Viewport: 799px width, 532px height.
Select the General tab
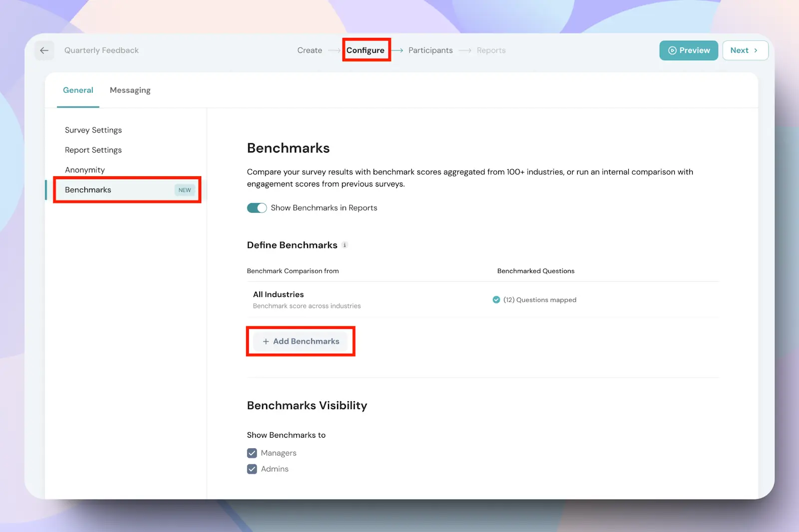pos(78,90)
